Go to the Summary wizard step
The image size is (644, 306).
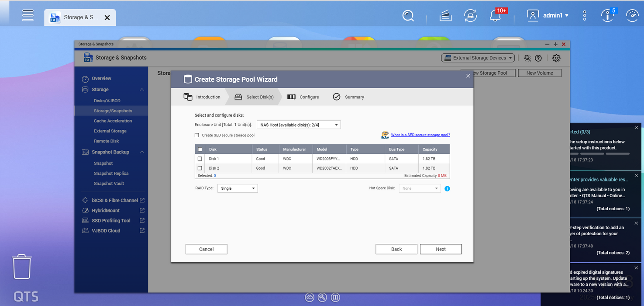coord(348,97)
